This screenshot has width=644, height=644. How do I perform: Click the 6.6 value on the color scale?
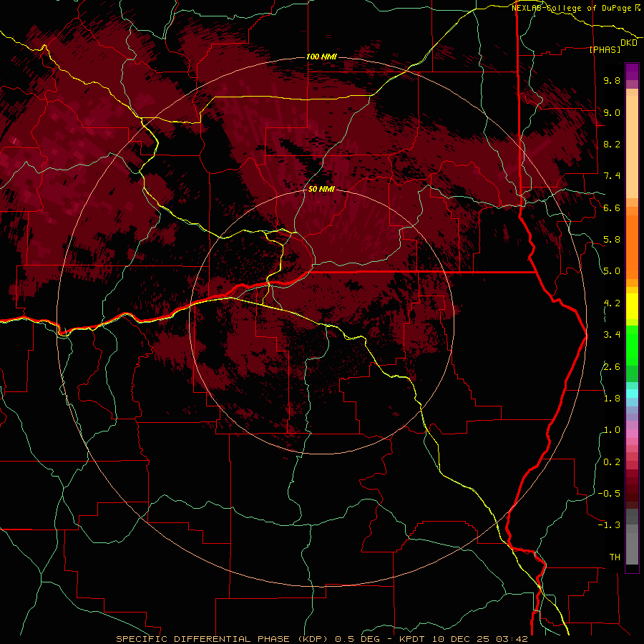point(612,208)
